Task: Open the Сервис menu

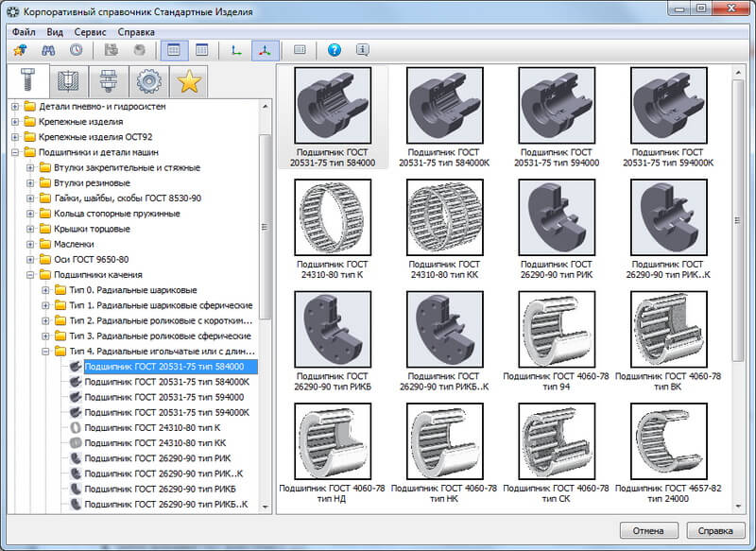Action: [x=90, y=32]
